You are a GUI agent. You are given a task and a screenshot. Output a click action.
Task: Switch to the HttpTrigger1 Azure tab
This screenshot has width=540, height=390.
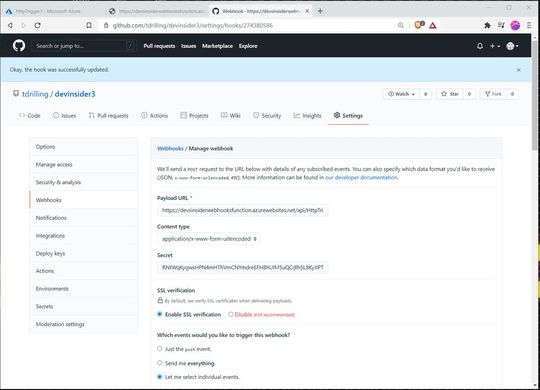tap(48, 11)
